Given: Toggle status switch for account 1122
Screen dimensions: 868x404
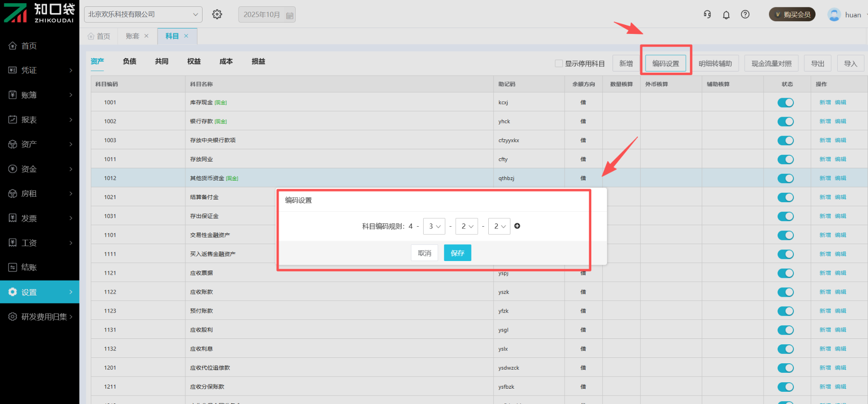Looking at the screenshot, I should (x=785, y=292).
